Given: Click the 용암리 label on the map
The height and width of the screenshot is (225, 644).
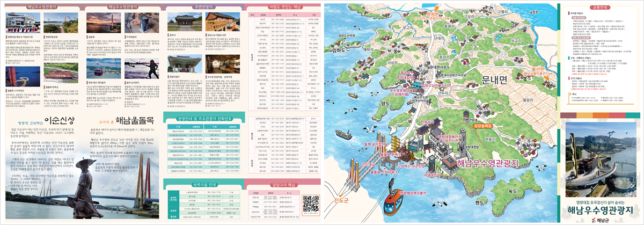Looking at the screenshot, I should [x=528, y=100].
